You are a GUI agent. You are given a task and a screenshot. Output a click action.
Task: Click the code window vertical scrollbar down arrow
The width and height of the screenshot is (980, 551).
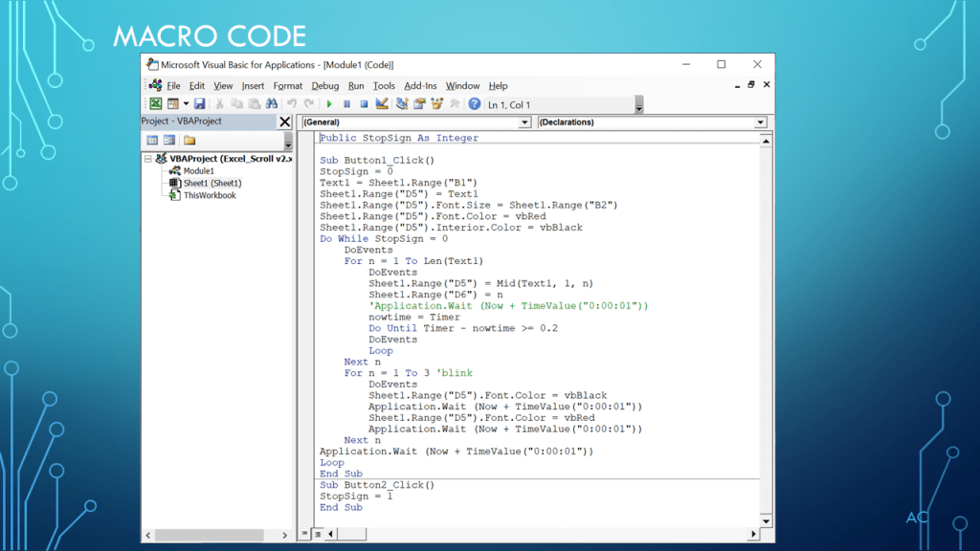point(767,521)
